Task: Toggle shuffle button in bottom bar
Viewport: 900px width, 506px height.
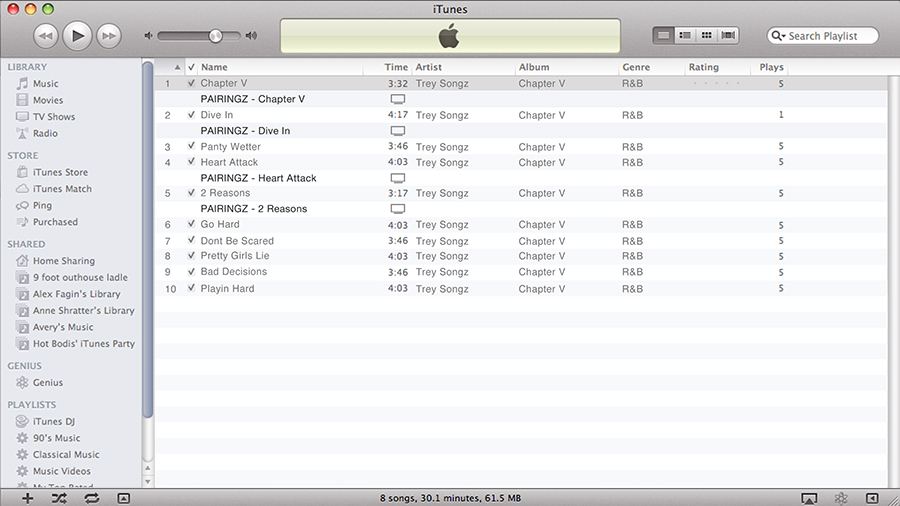Action: tap(59, 498)
